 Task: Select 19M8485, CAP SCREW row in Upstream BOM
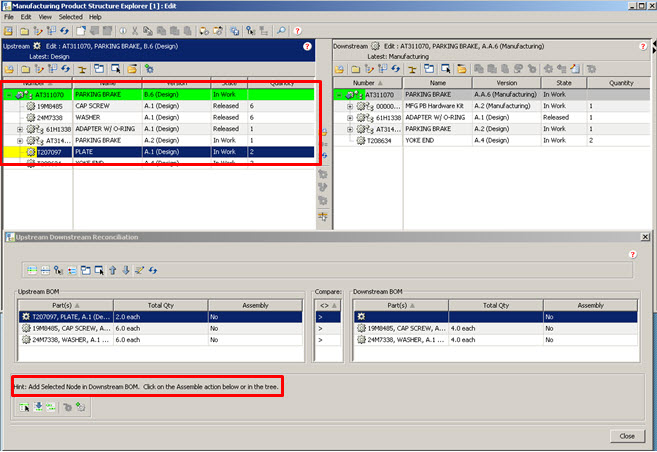click(160, 328)
